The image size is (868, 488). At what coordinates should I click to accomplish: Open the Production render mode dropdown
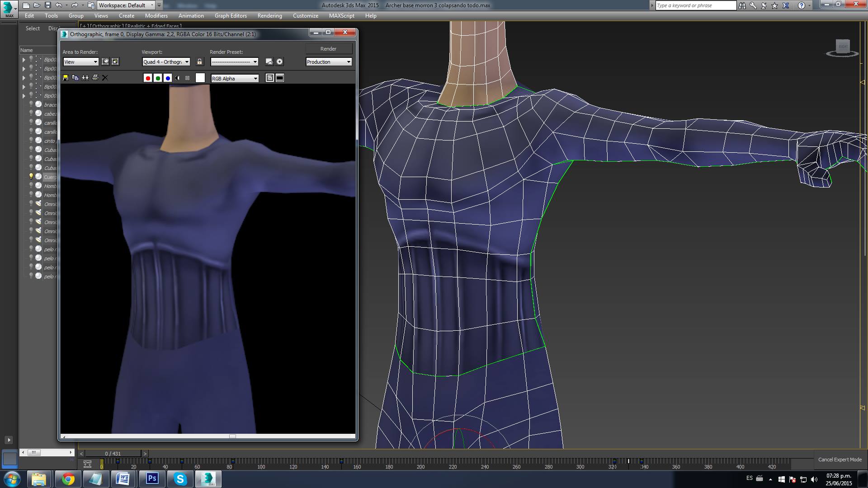pos(329,62)
